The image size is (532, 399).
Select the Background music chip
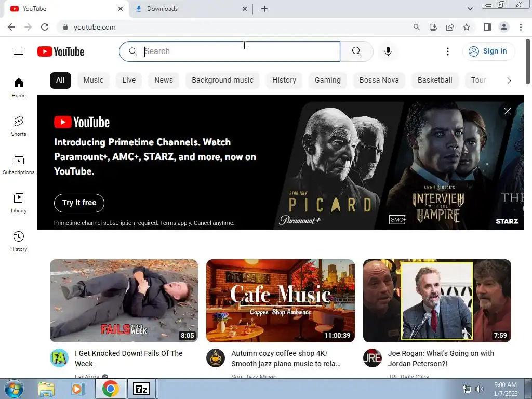tap(222, 81)
